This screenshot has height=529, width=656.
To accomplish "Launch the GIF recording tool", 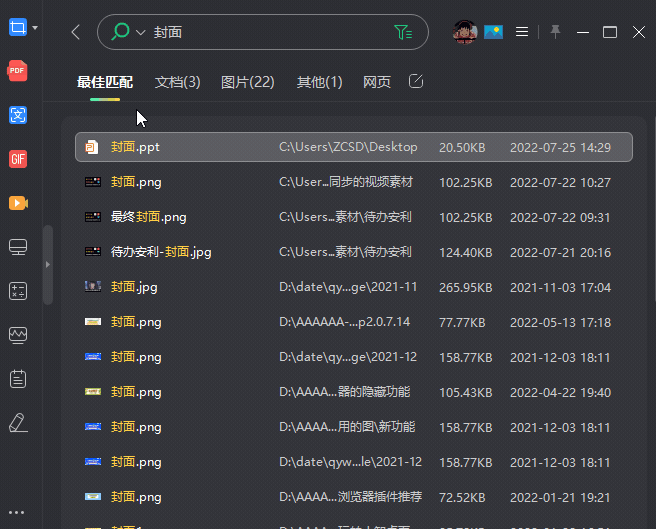I will pyautogui.click(x=18, y=159).
